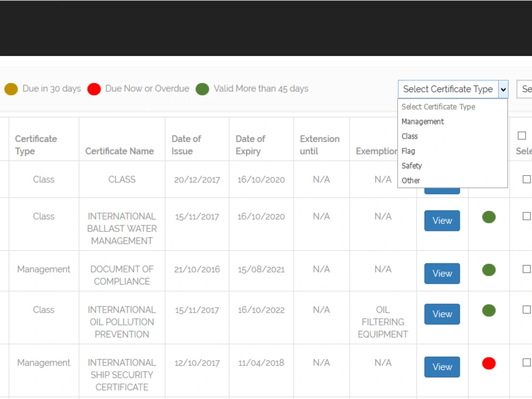Tick checkbox for Oil Pollution Prevention row
Screen dimensions: 532x399
[x=527, y=310]
